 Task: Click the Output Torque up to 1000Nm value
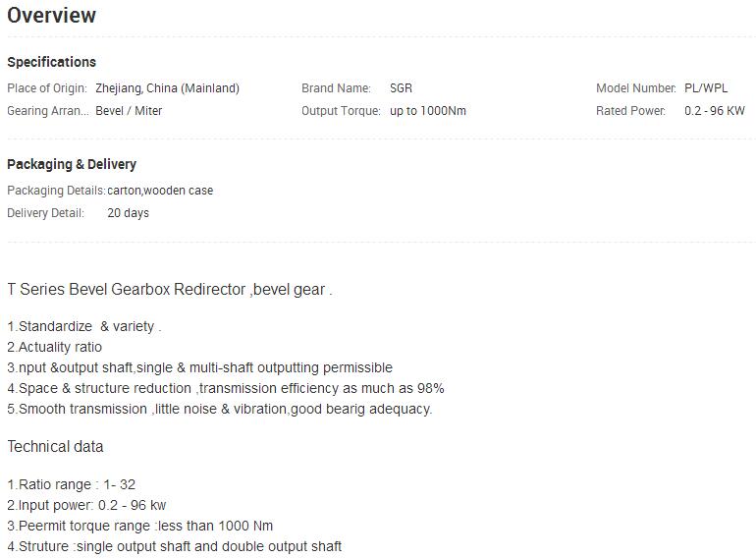pyautogui.click(x=428, y=111)
